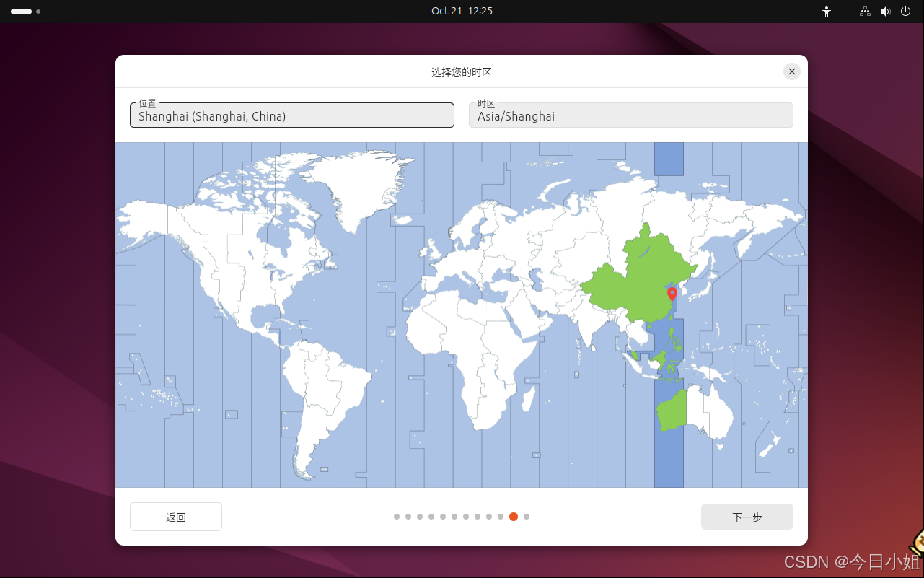Click the network icon in the top bar
924x578 pixels.
point(864,12)
